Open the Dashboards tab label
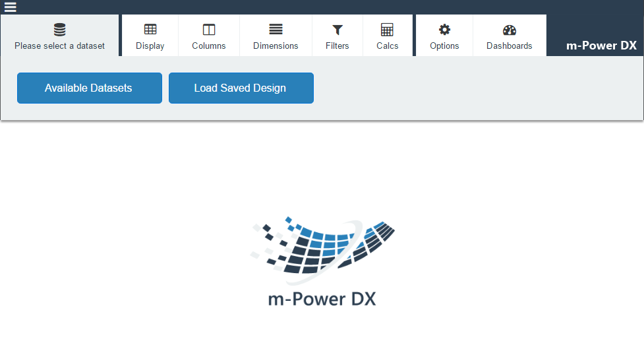 [x=510, y=46]
